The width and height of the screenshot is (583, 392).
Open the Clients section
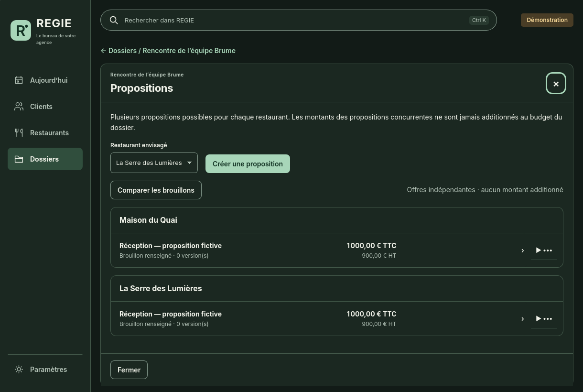click(45, 107)
